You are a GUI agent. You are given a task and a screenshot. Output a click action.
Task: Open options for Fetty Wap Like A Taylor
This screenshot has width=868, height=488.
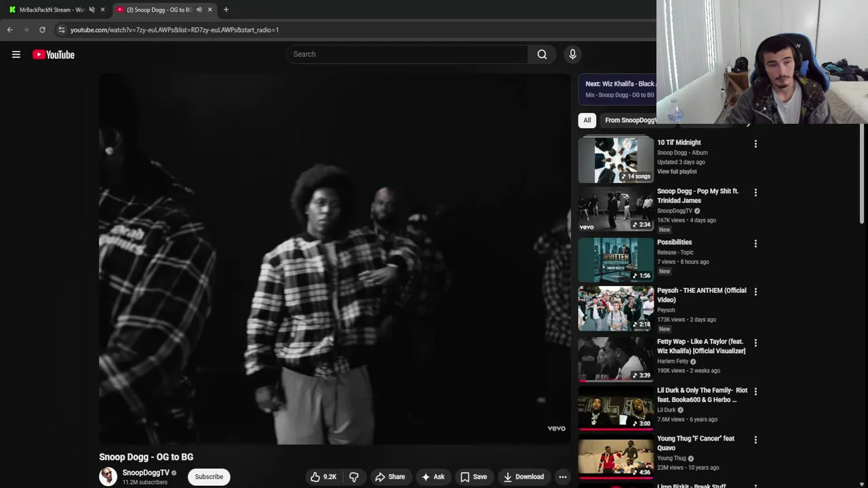pos(755,343)
